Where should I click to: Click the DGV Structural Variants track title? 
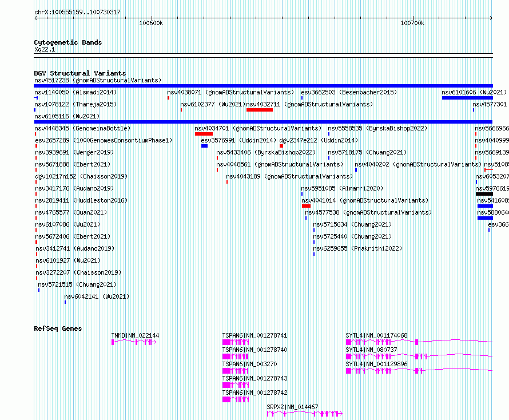80,73
